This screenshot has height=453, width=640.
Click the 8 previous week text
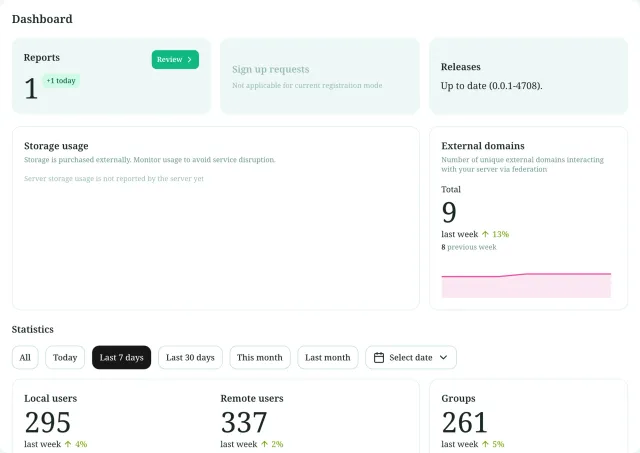coord(469,247)
